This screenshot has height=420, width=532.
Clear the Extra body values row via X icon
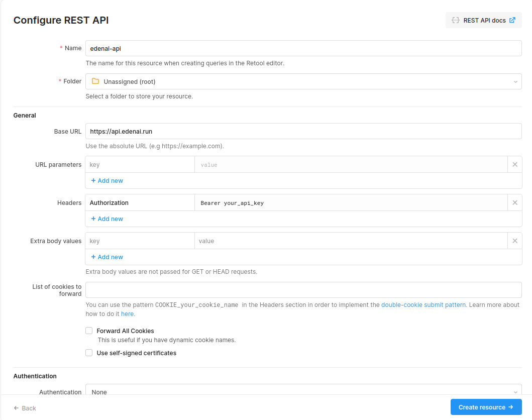[514, 241]
